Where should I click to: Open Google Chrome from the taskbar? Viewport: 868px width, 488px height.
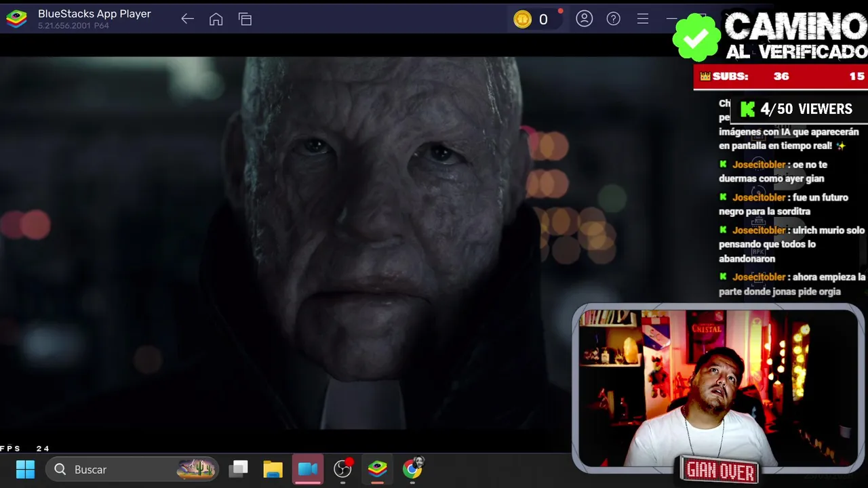click(x=412, y=468)
